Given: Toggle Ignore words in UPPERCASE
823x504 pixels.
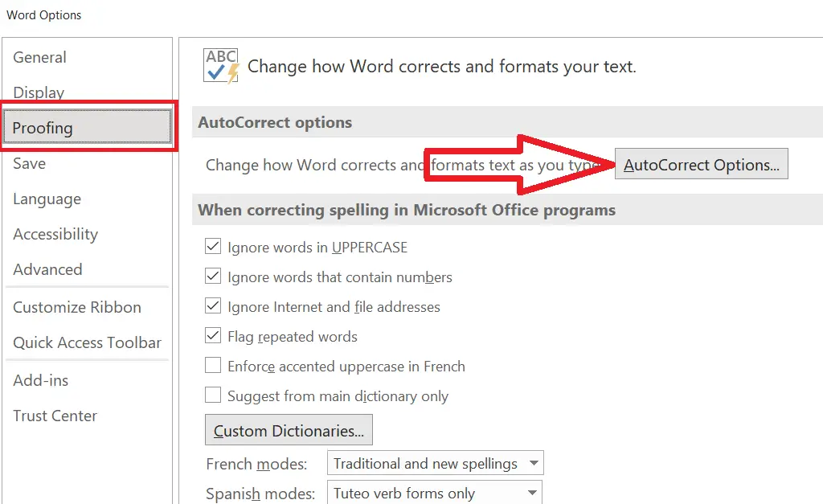Looking at the screenshot, I should [212, 246].
